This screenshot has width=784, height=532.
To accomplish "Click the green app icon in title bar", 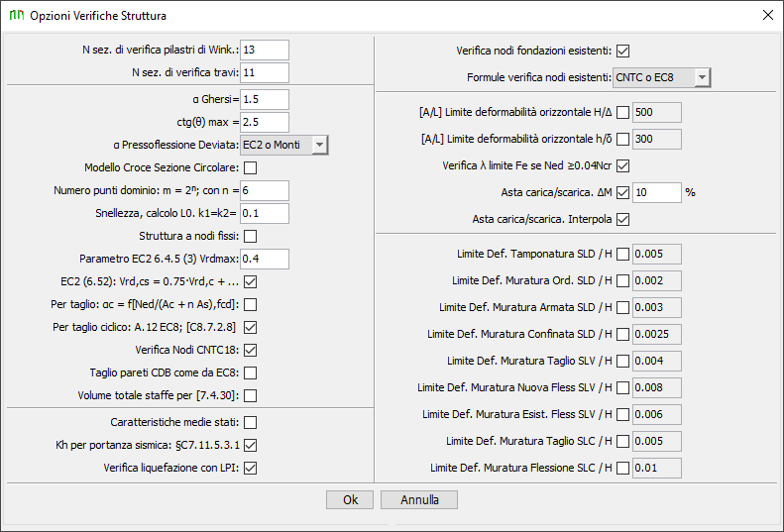I will click(17, 15).
